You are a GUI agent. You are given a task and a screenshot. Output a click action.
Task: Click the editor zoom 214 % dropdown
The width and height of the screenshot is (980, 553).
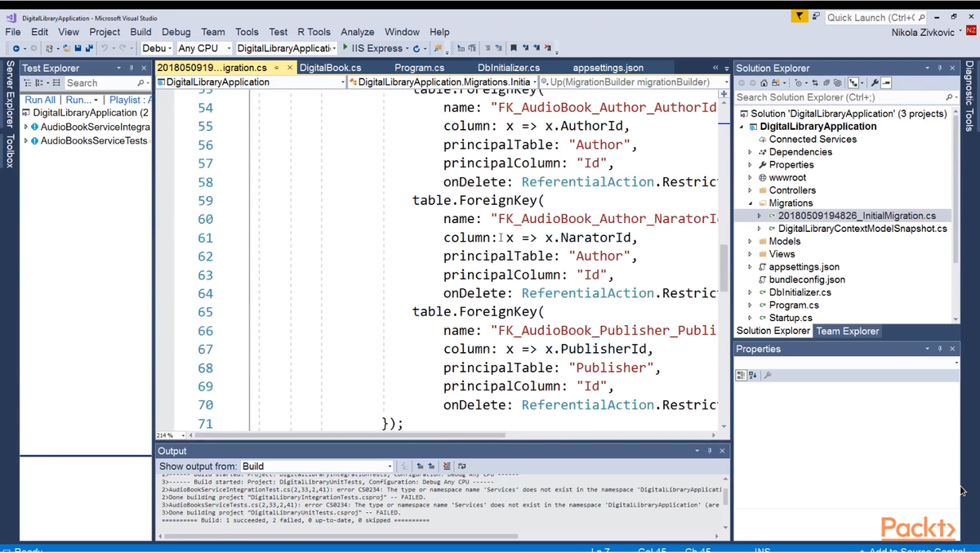[169, 435]
